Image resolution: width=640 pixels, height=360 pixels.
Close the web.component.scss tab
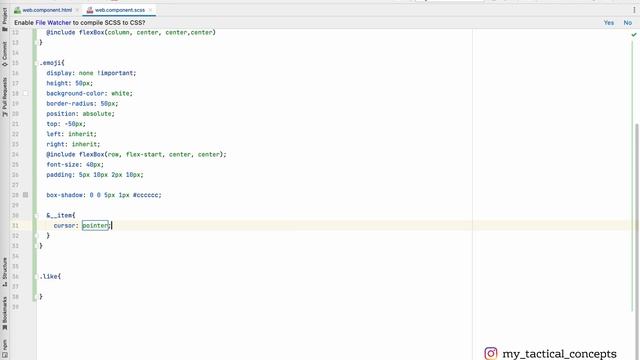tap(150, 10)
